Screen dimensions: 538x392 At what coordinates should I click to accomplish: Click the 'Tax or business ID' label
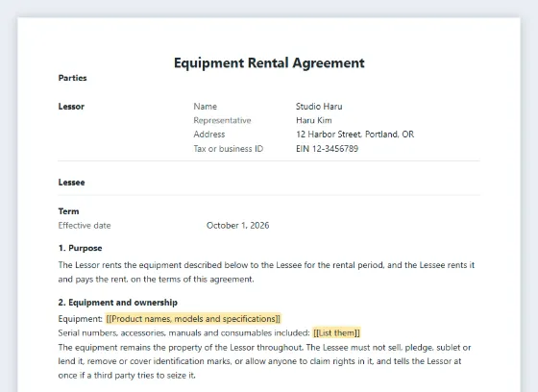(x=229, y=149)
